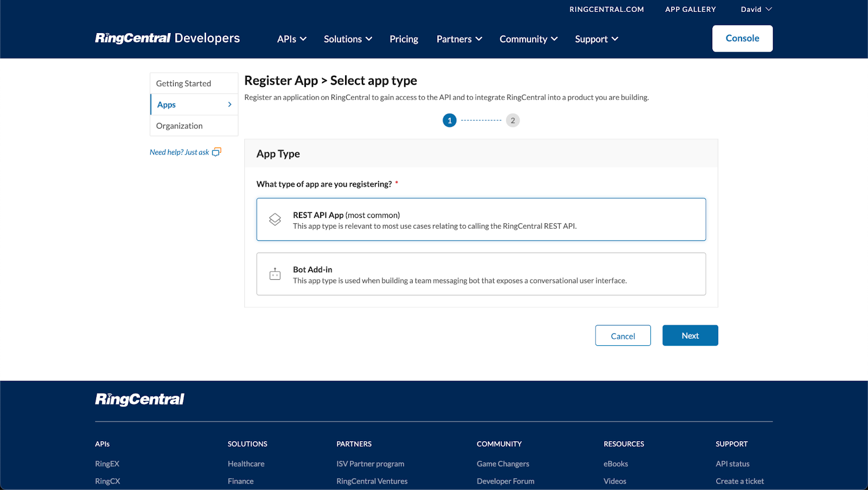Click the robot icon on Bot Add-in card

[x=275, y=274]
